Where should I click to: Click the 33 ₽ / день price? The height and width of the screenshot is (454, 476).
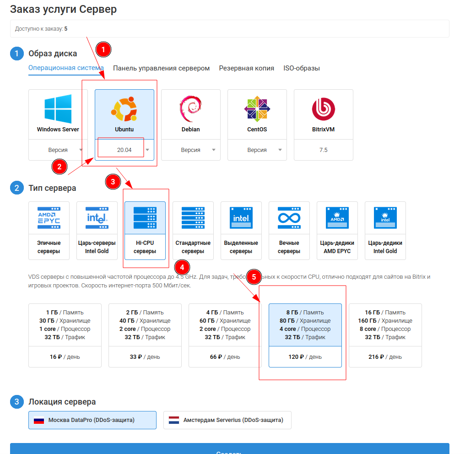tap(145, 357)
